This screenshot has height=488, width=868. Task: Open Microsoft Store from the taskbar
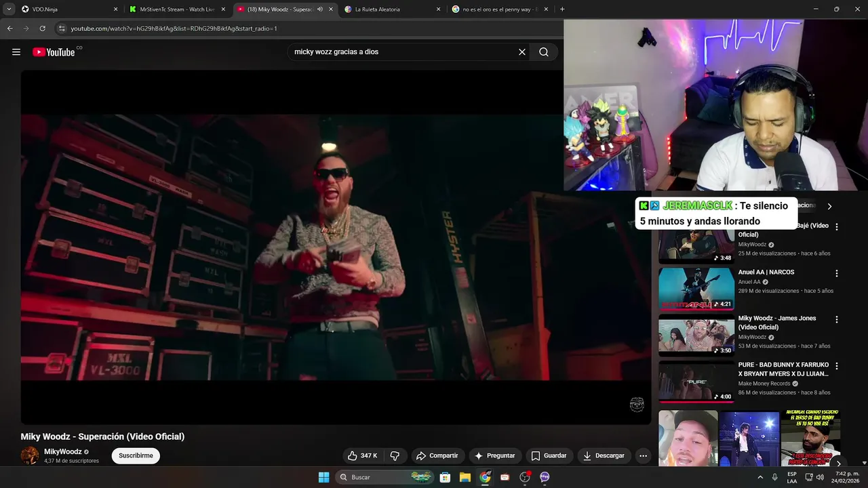tap(445, 477)
